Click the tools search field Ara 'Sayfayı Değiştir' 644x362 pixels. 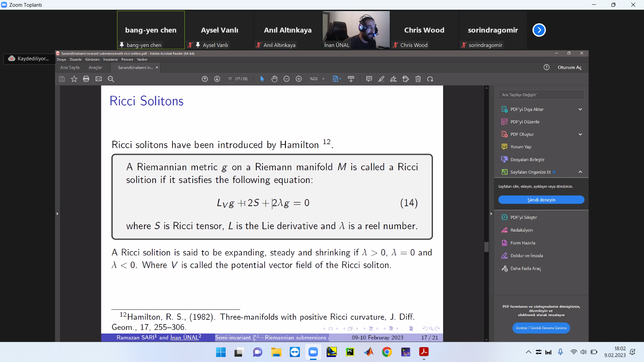[x=541, y=95]
